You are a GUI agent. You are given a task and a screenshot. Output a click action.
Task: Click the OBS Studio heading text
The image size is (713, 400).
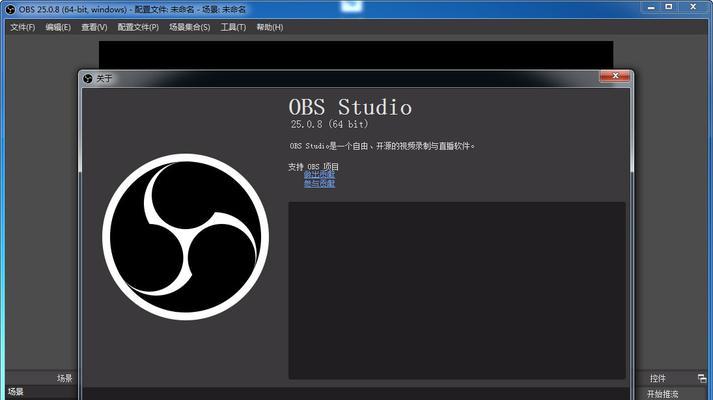pyautogui.click(x=350, y=107)
